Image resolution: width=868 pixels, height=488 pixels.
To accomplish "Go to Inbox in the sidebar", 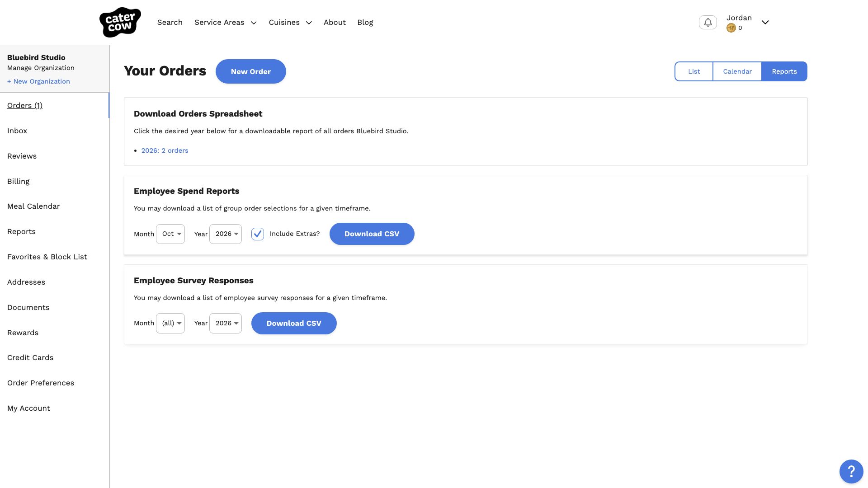I will pyautogui.click(x=17, y=131).
